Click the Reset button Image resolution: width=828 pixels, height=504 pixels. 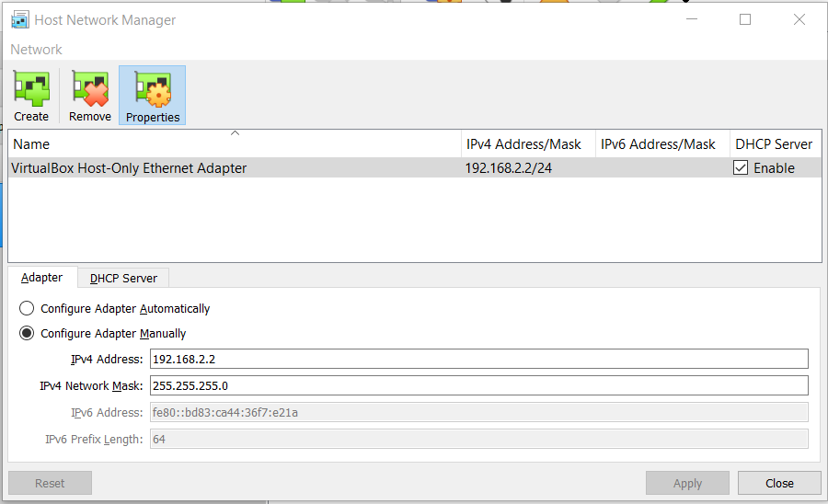point(51,483)
